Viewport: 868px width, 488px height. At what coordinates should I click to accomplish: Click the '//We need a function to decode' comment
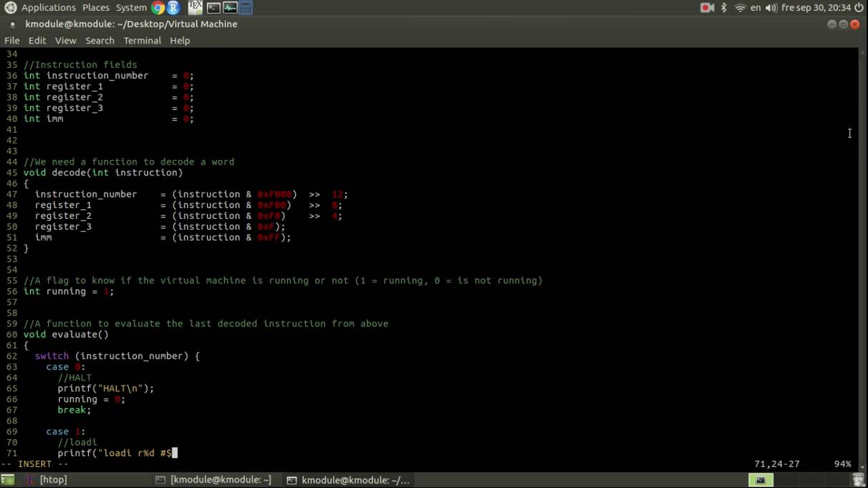(x=129, y=161)
